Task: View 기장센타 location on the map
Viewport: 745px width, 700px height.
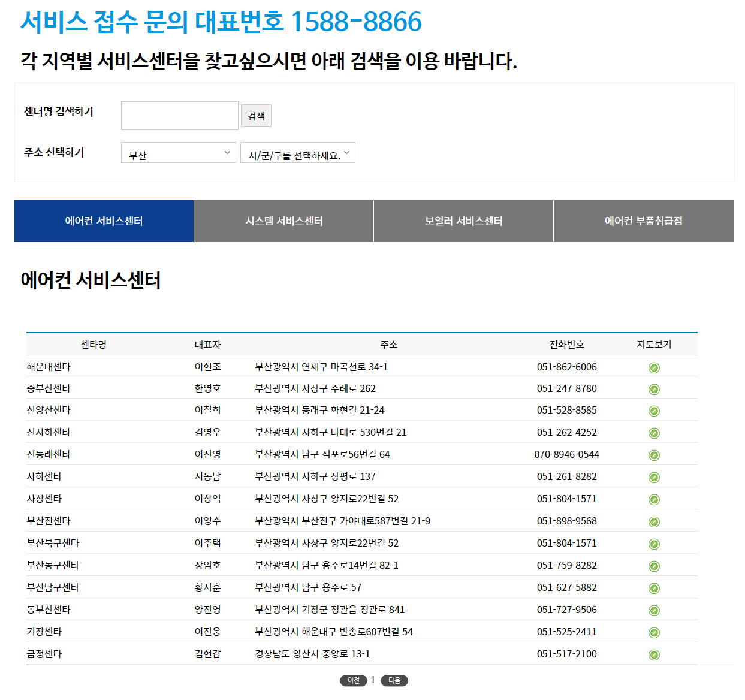Action: (x=654, y=632)
